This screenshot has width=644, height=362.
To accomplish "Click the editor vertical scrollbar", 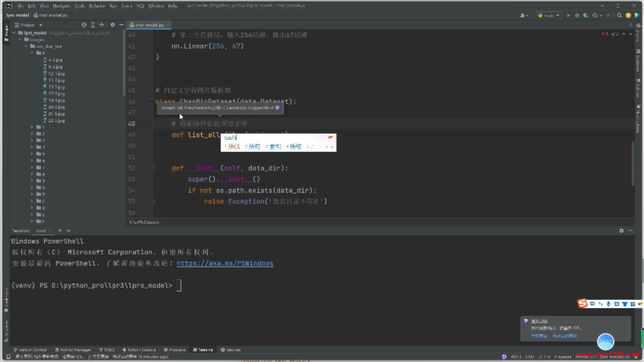I will (x=633, y=164).
